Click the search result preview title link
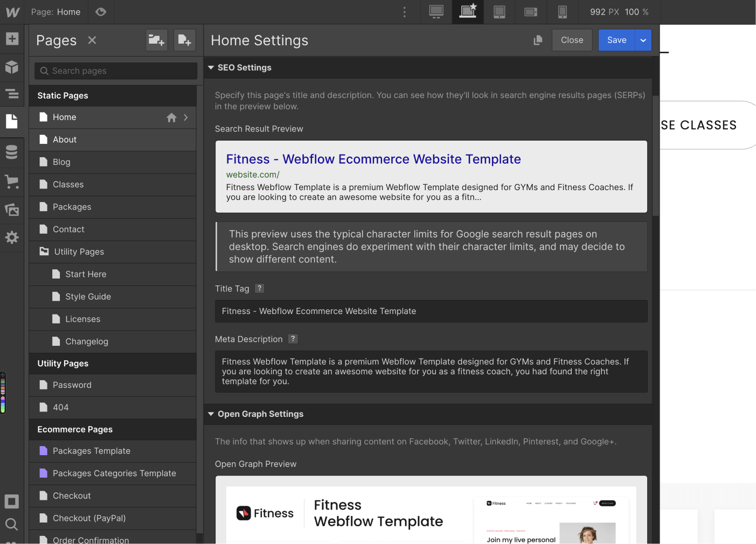This screenshot has height=544, width=756. [x=373, y=159]
